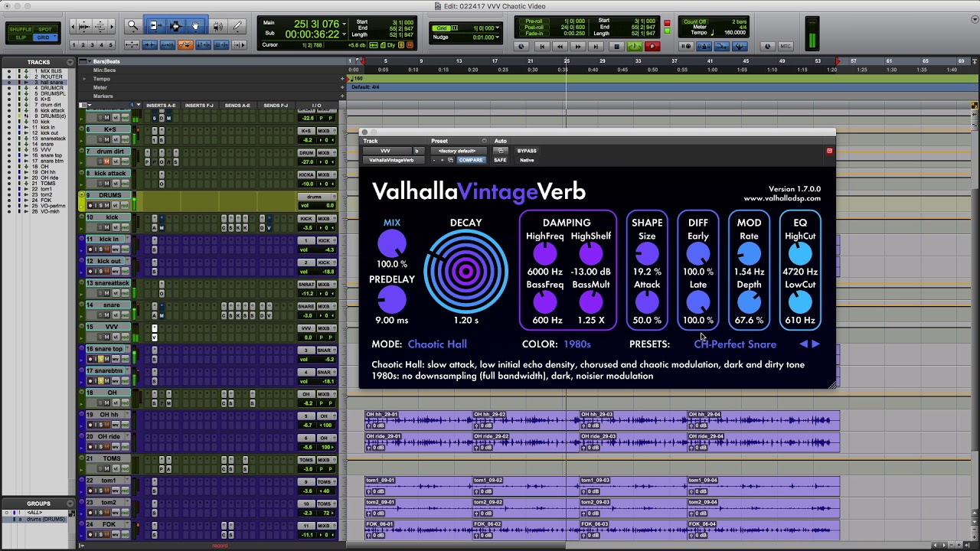This screenshot has width=980, height=551.
Task: Open the Chaotic Hall mode menu
Action: tap(437, 344)
